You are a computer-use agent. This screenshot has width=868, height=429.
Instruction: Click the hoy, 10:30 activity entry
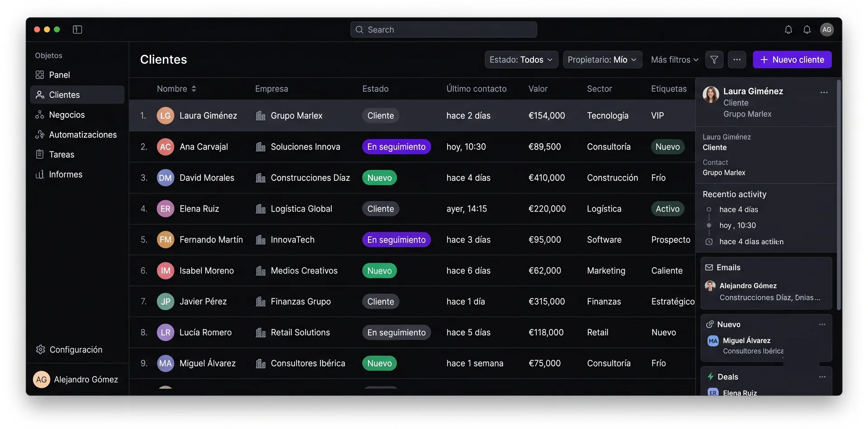(x=737, y=225)
